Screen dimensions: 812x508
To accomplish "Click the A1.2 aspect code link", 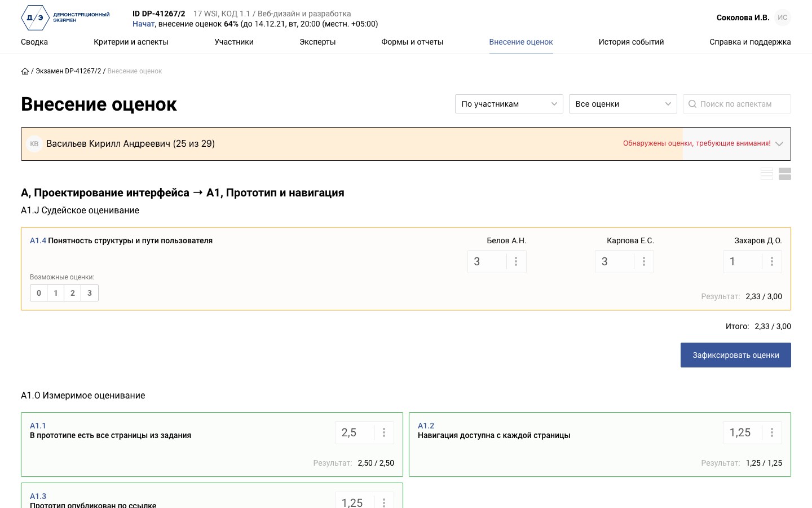I will (426, 426).
